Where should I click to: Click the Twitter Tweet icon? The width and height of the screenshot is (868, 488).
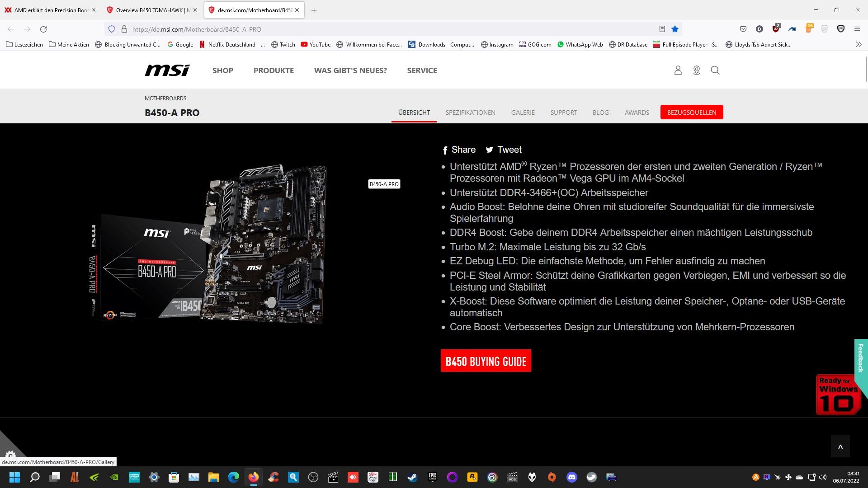[x=489, y=150]
